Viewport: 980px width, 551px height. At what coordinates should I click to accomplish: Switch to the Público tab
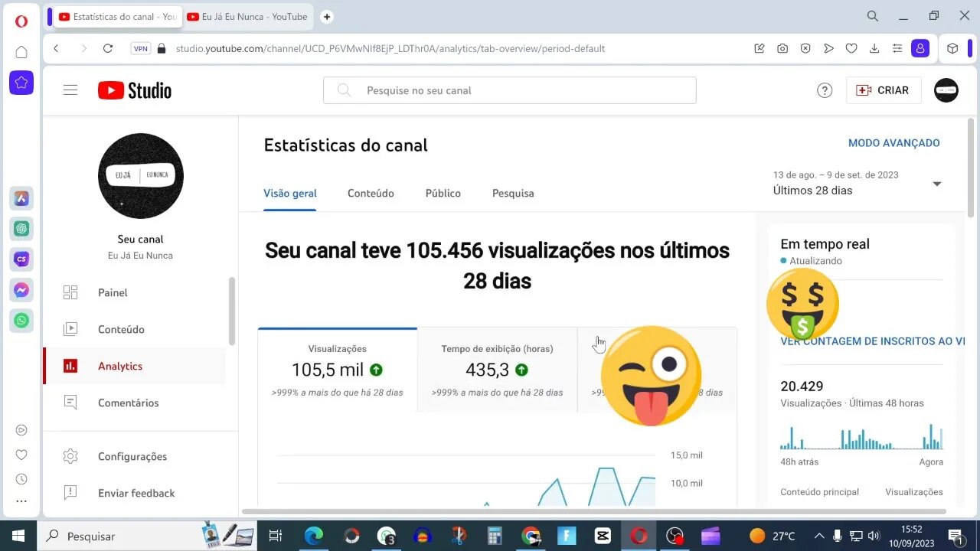coord(443,193)
